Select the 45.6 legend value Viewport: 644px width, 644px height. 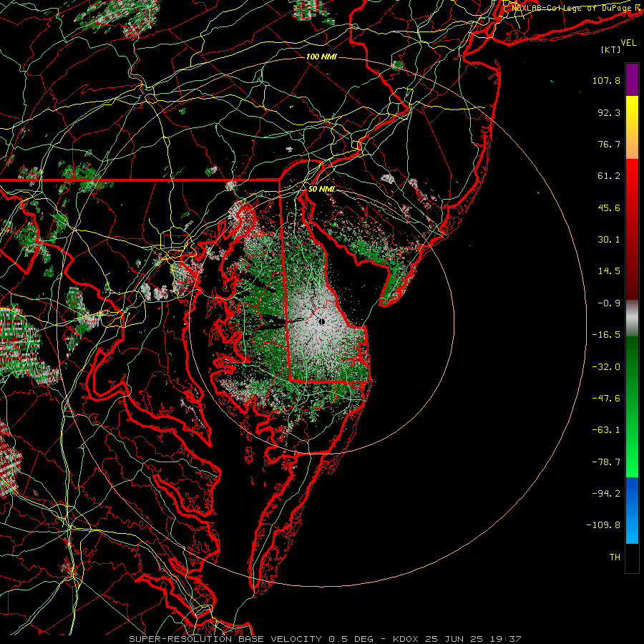(609, 208)
